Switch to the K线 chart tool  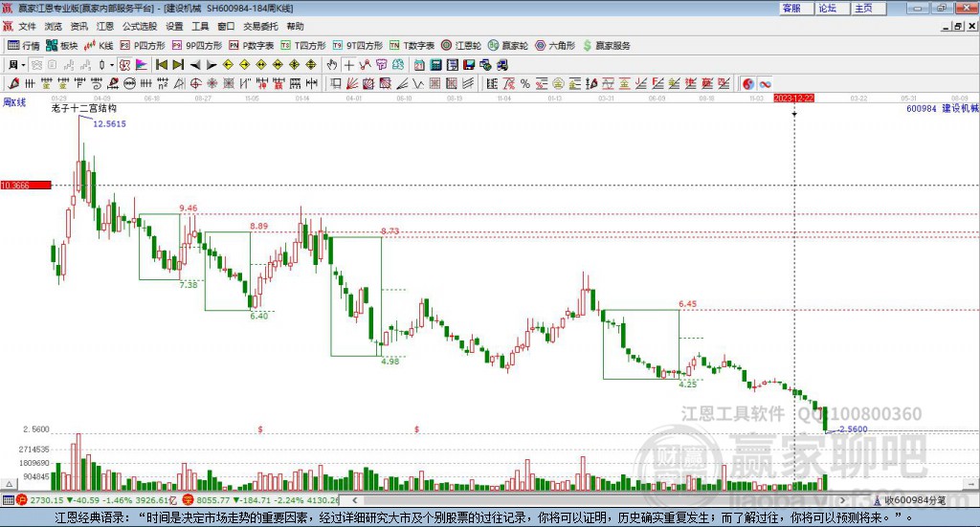click(99, 46)
